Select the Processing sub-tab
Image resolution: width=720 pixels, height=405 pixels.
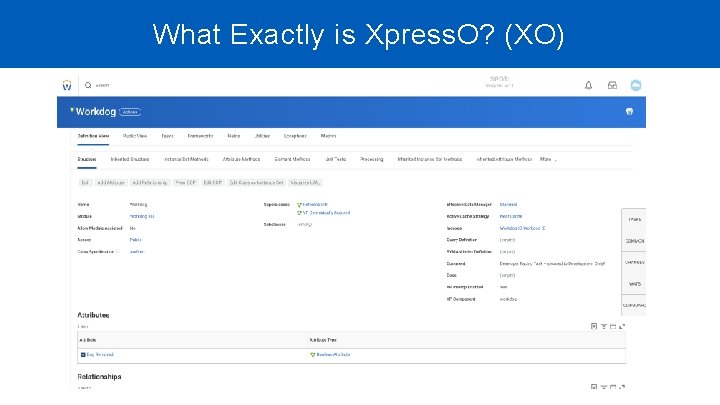click(x=371, y=159)
